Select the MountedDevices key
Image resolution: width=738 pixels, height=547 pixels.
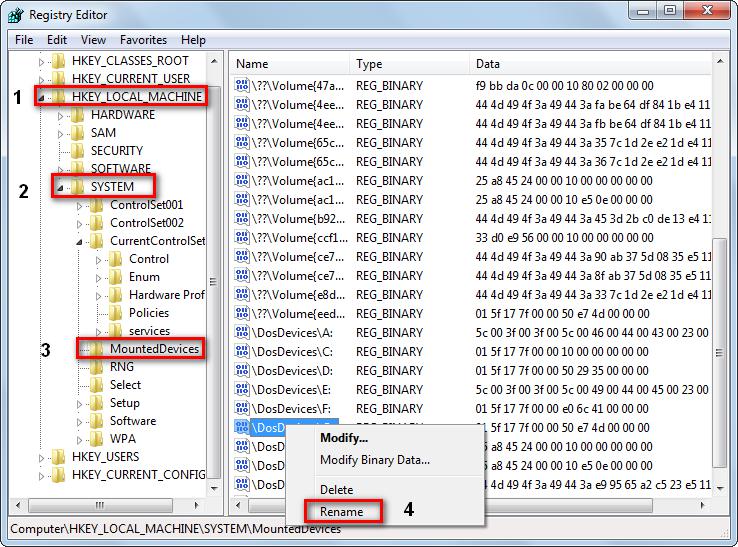(154, 349)
